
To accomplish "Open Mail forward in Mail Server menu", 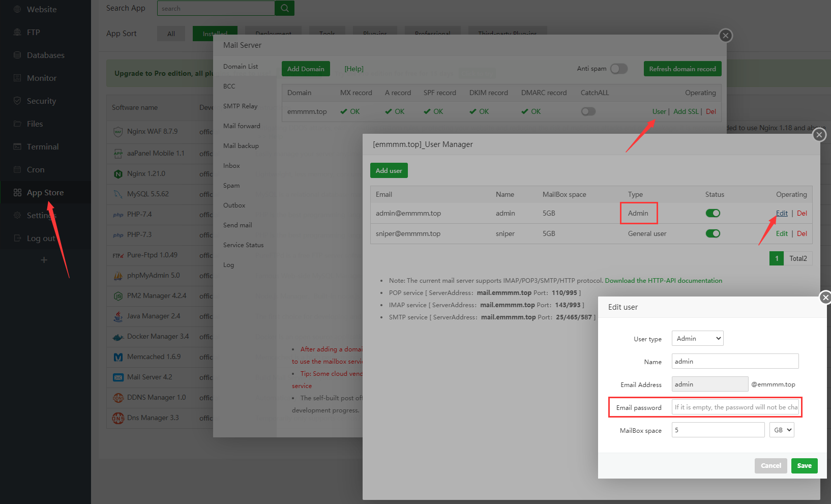I will coord(242,126).
